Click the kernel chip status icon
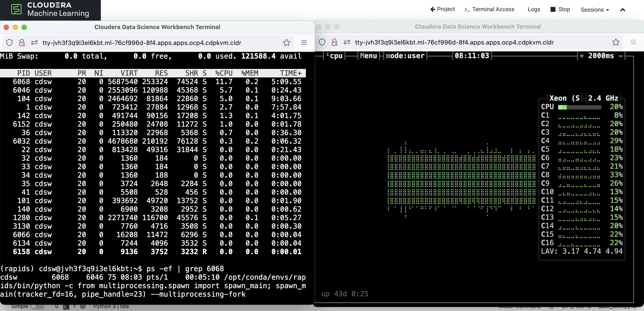The height and width of the screenshot is (311, 644). [83, 307]
